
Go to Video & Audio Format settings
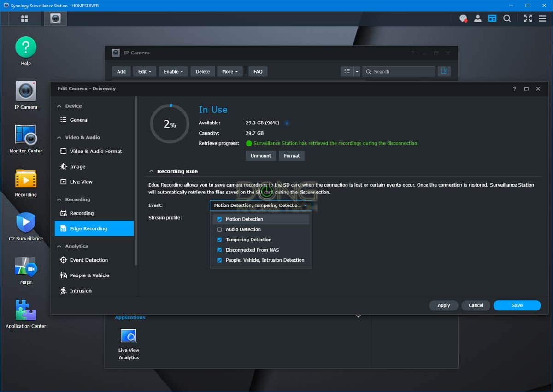click(94, 151)
